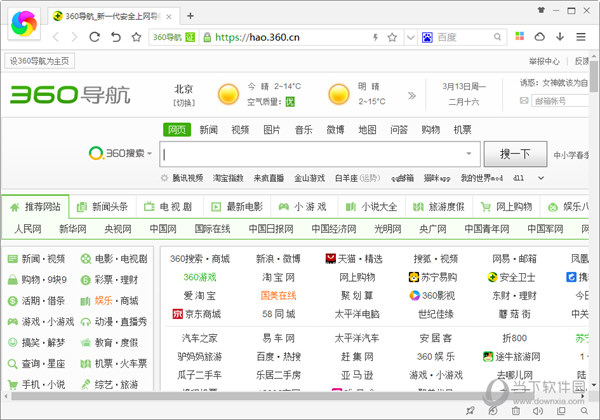600x420 pixels.
Task: Open the search box suggestion dropdown arrow
Action: [469, 154]
